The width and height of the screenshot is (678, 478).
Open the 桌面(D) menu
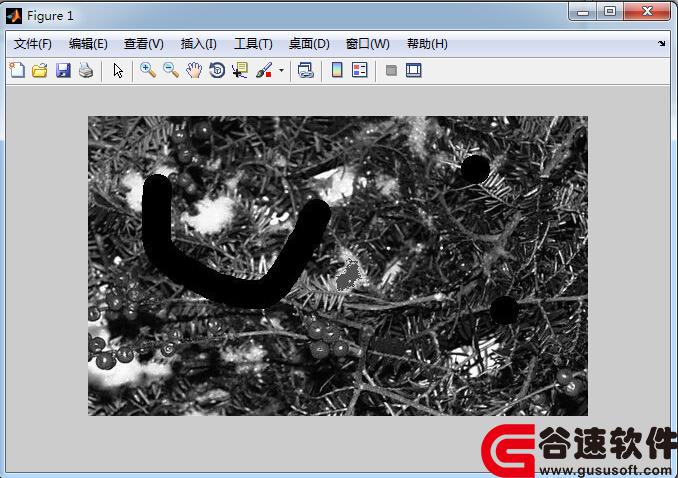tap(309, 44)
